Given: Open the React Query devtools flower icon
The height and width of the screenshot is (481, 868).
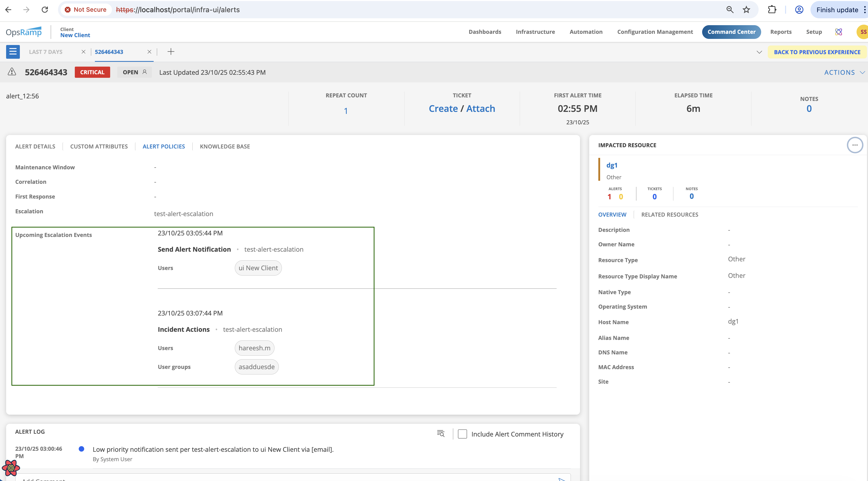Looking at the screenshot, I should [11, 468].
